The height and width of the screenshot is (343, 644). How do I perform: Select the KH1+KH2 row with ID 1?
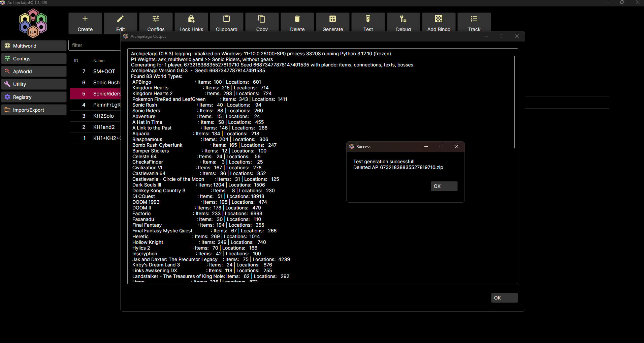tap(95, 138)
